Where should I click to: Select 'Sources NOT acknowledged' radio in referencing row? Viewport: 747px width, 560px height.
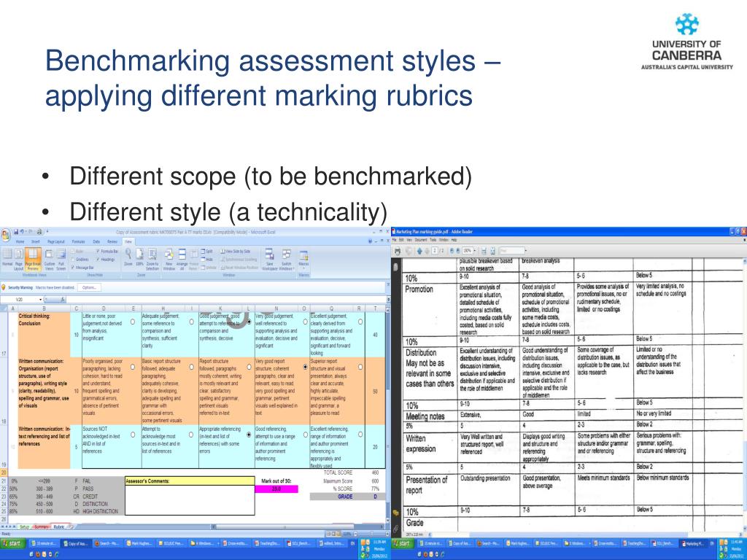pos(133,435)
